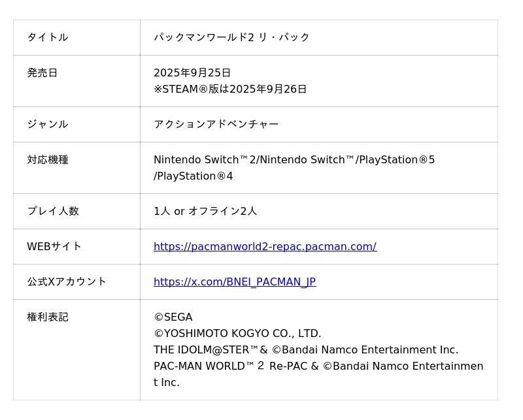523x420 pixels.
Task: Click the 権利表記 row label
Action: [x=47, y=317]
